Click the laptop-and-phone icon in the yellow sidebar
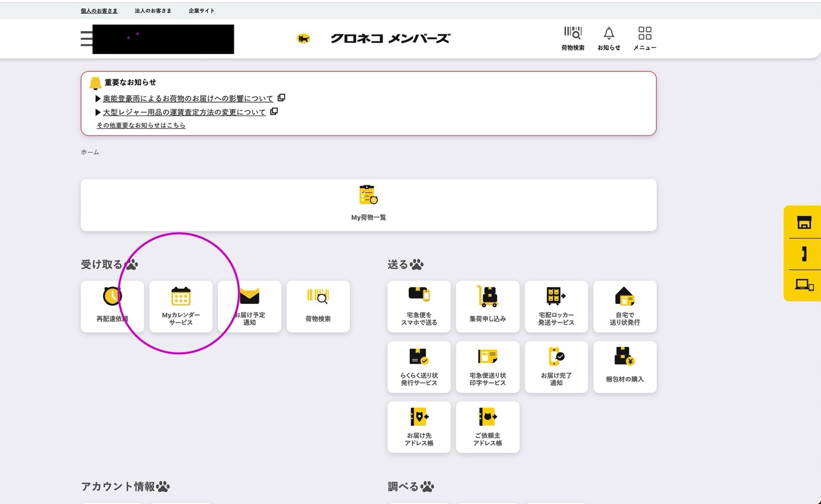Screen dimensions: 821x504 [804, 285]
